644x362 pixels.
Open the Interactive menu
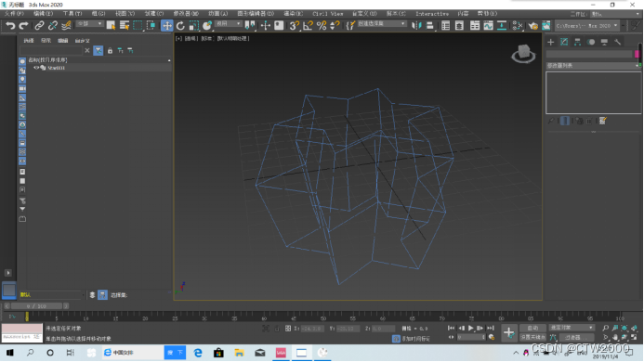click(432, 14)
